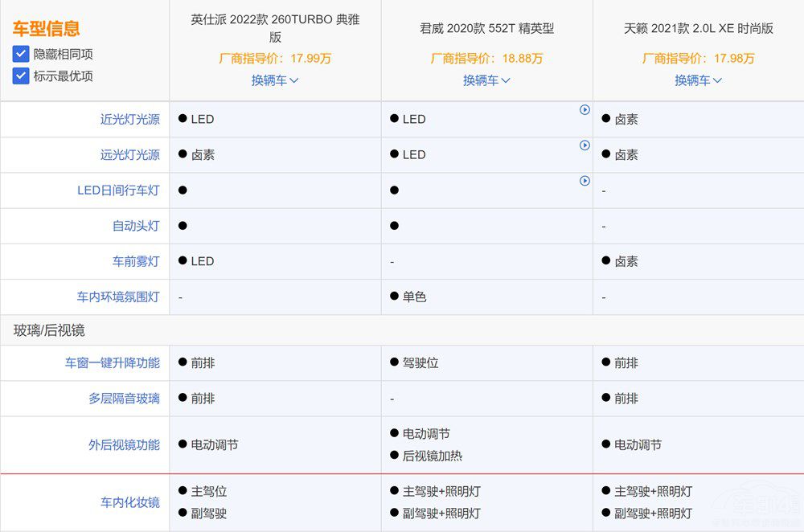Play video for 远光灯光源 in 君威 column

click(x=585, y=145)
